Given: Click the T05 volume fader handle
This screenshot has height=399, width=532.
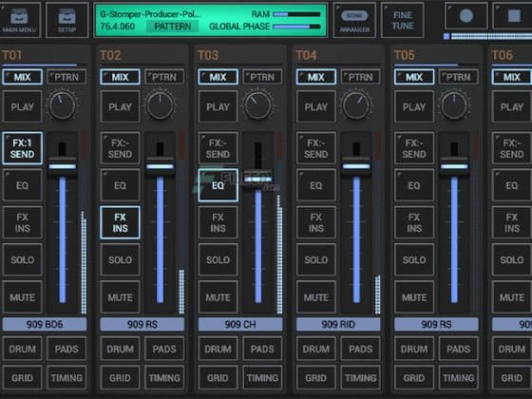Looking at the screenshot, I should [454, 166].
